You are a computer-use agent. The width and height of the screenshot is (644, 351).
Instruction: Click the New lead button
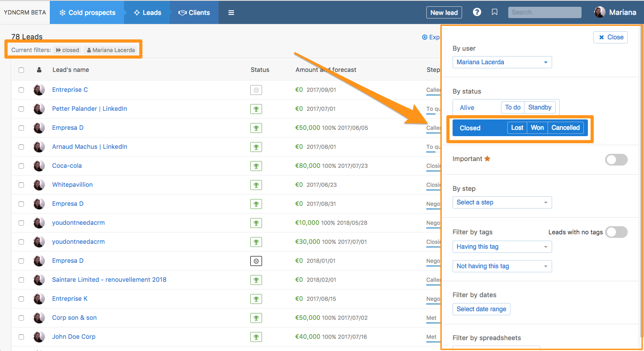pyautogui.click(x=444, y=13)
